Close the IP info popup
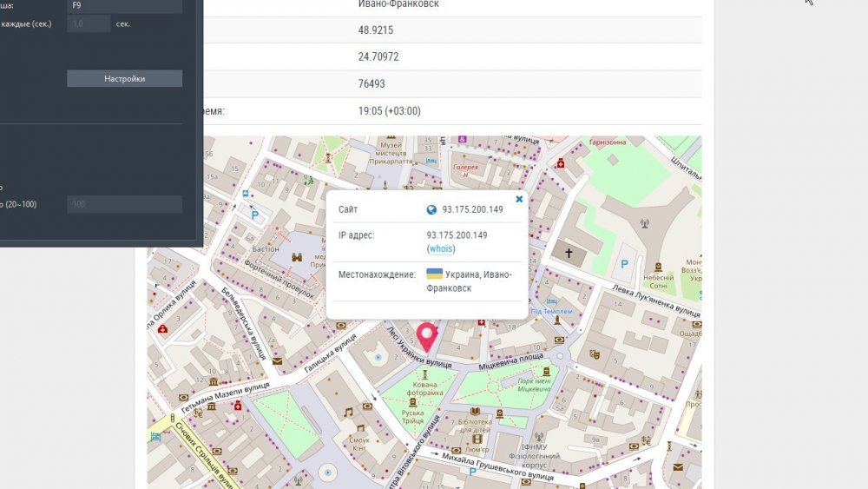The image size is (868, 489). point(519,199)
